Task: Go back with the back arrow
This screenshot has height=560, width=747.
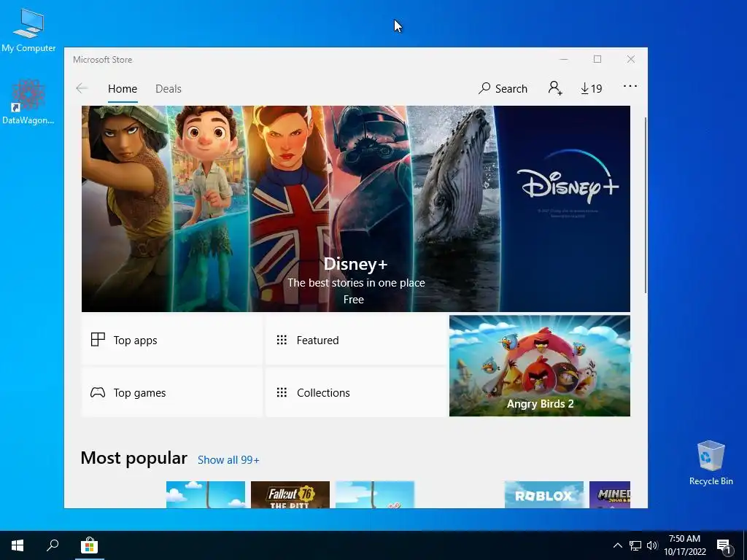Action: click(x=82, y=88)
